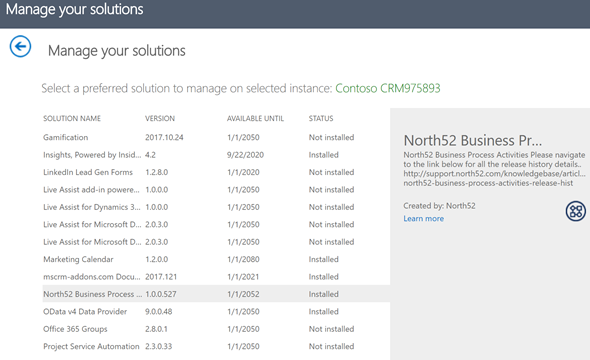Click the STATUS column header
This screenshot has height=360, width=590.
tap(321, 118)
